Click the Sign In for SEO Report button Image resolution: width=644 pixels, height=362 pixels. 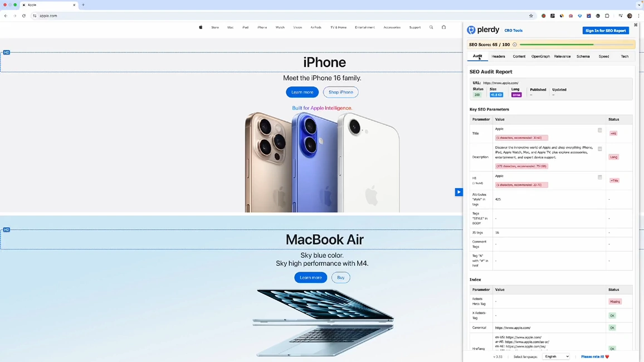point(606,31)
